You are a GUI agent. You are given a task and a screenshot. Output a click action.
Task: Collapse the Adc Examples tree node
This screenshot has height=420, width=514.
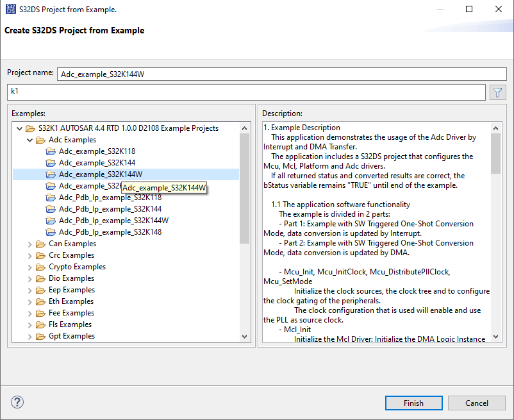29,140
